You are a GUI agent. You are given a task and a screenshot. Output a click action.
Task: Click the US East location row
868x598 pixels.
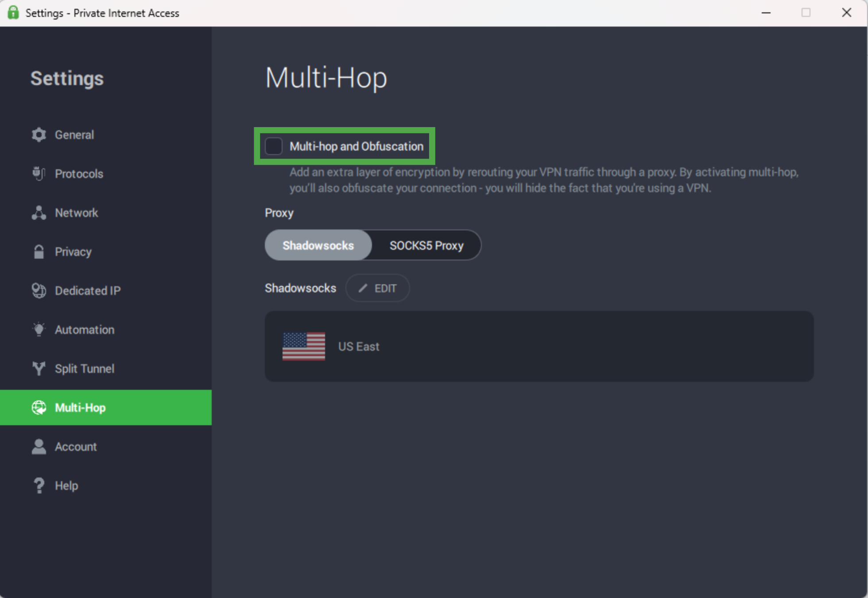pyautogui.click(x=539, y=346)
